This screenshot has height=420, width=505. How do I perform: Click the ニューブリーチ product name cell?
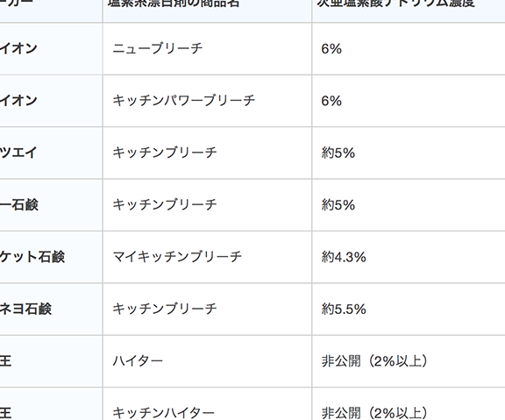[x=207, y=48]
